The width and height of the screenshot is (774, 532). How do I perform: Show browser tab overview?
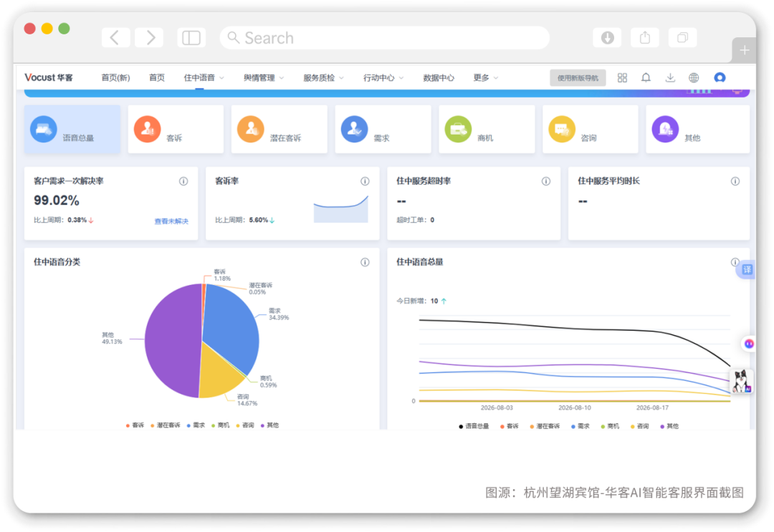[682, 37]
